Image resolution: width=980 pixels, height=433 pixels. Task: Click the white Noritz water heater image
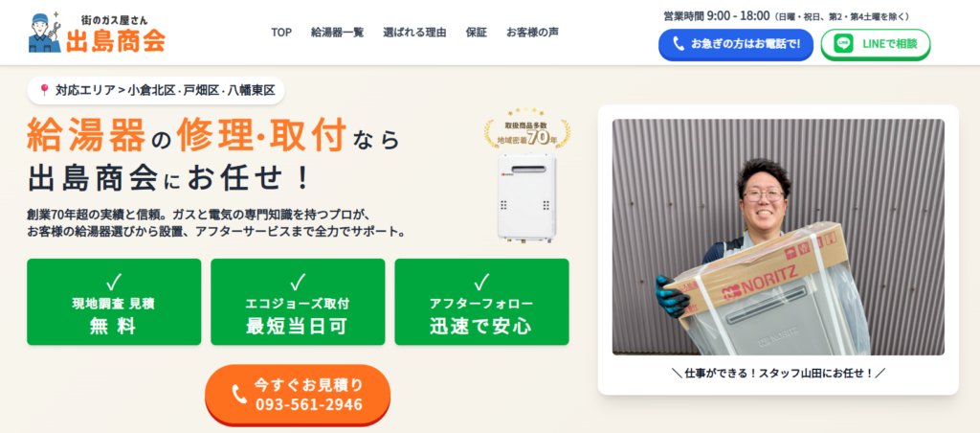[527, 197]
